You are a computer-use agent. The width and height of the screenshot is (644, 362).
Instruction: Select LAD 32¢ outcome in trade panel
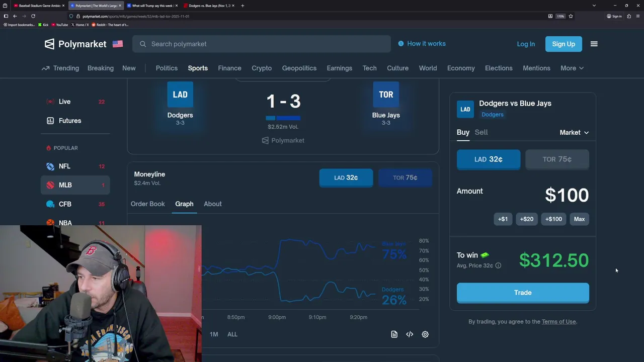[x=489, y=159]
